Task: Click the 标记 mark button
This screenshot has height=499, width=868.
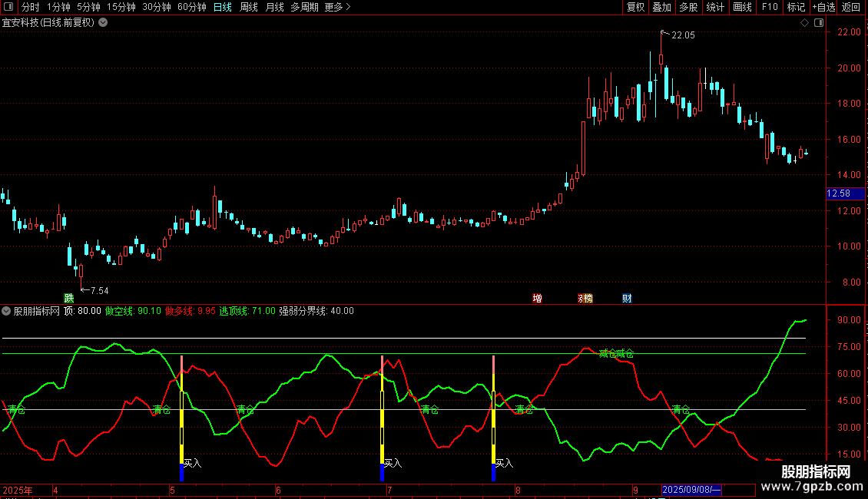Action: pos(796,7)
